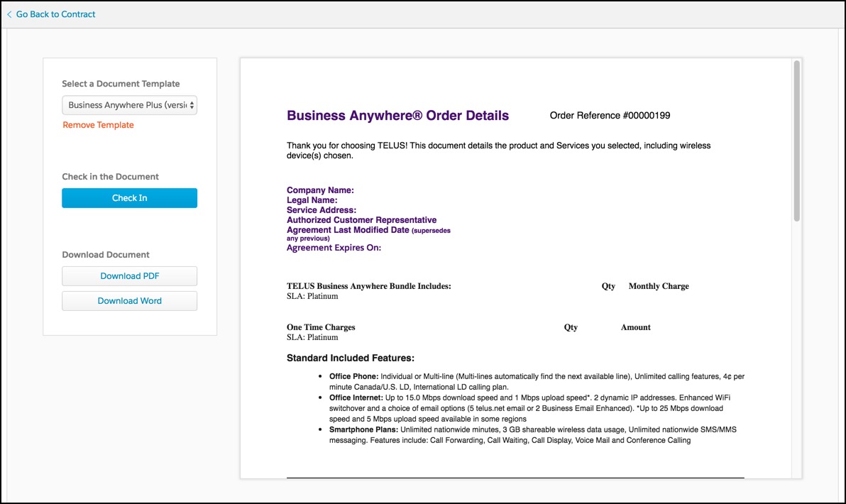This screenshot has height=504, width=846.
Task: Click SLA: Platinum under One Time Charges
Action: (x=312, y=337)
